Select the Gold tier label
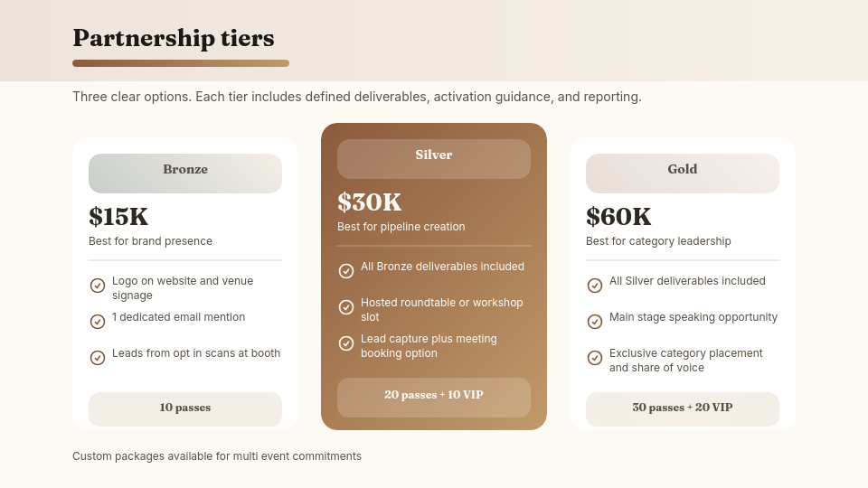This screenshot has width=868, height=488. click(x=683, y=170)
